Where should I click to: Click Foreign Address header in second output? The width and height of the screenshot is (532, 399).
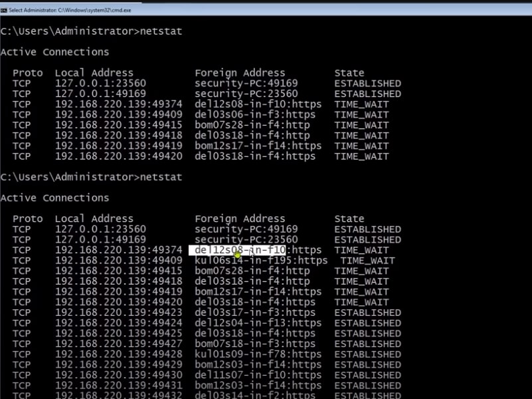pyautogui.click(x=240, y=219)
